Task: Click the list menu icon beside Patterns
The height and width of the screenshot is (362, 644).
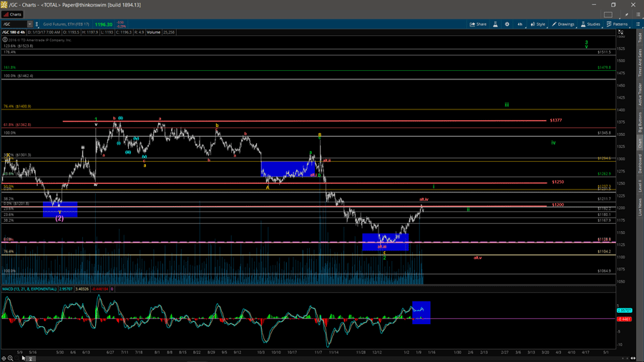Action: pyautogui.click(x=637, y=24)
